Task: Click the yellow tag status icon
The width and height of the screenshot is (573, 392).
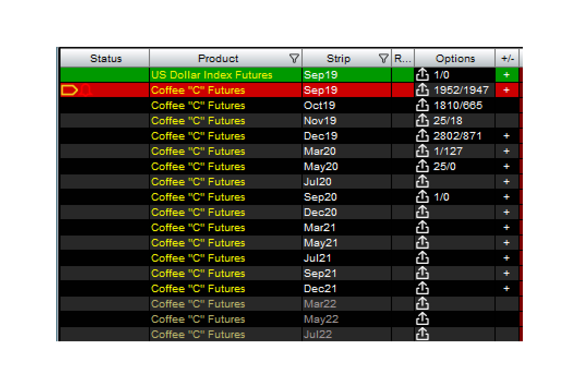Action: click(69, 90)
